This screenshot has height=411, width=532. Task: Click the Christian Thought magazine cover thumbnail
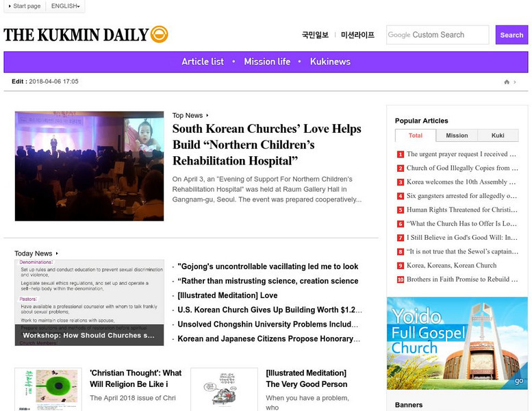click(x=48, y=389)
